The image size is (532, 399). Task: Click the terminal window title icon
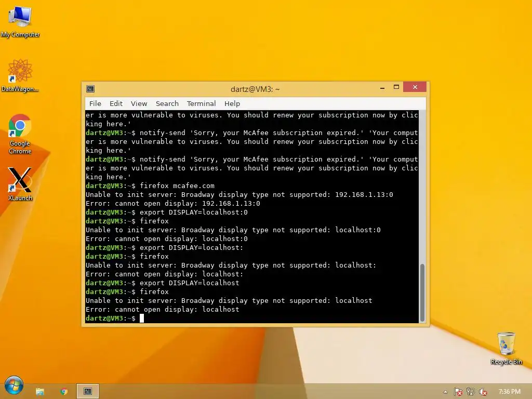(90, 89)
